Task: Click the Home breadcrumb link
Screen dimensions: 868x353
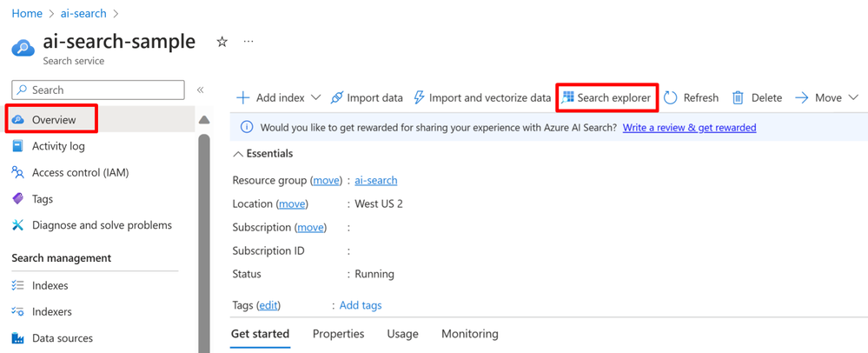Action: [x=27, y=14]
